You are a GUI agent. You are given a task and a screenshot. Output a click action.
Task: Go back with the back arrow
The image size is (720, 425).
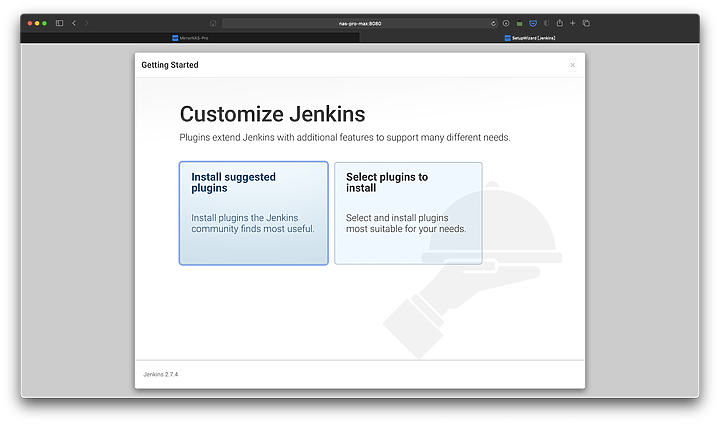point(74,23)
